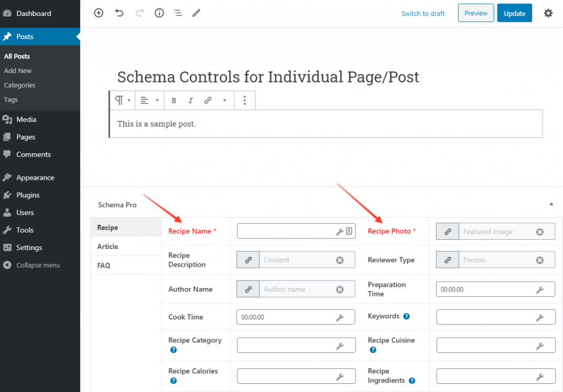Clear the Featured image selection
The height and width of the screenshot is (392, 563).
coord(539,231)
